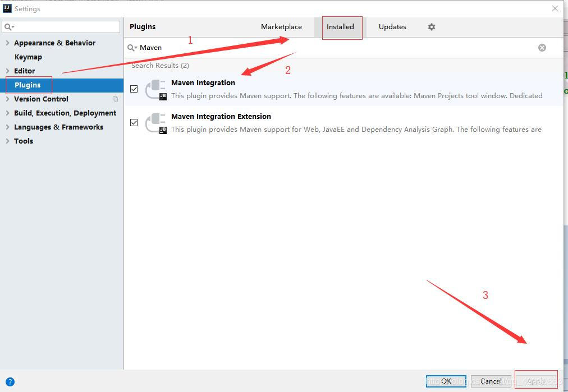Click the OK button
The image size is (568, 392).
(446, 381)
